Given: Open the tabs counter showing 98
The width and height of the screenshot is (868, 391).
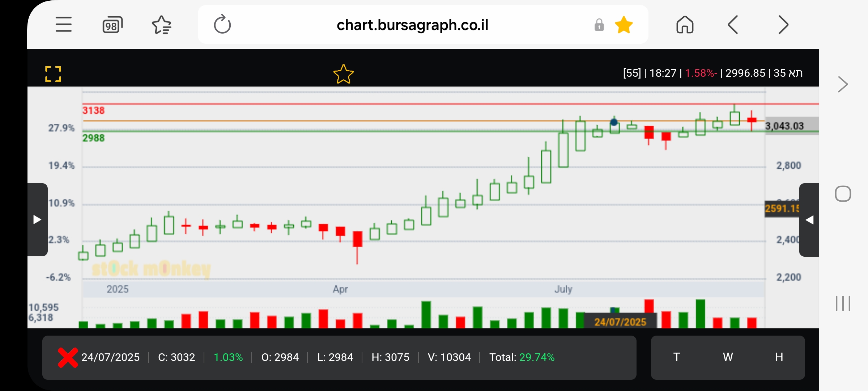Looking at the screenshot, I should point(112,25).
